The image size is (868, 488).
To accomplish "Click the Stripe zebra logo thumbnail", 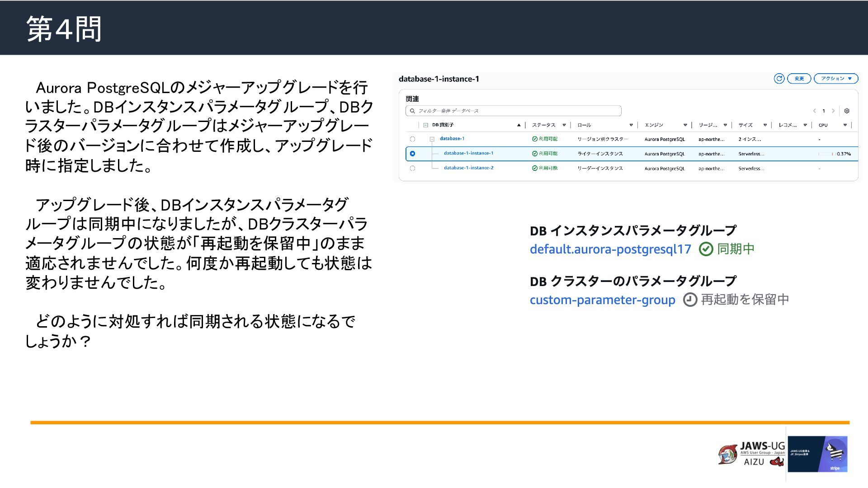I will coord(817,454).
